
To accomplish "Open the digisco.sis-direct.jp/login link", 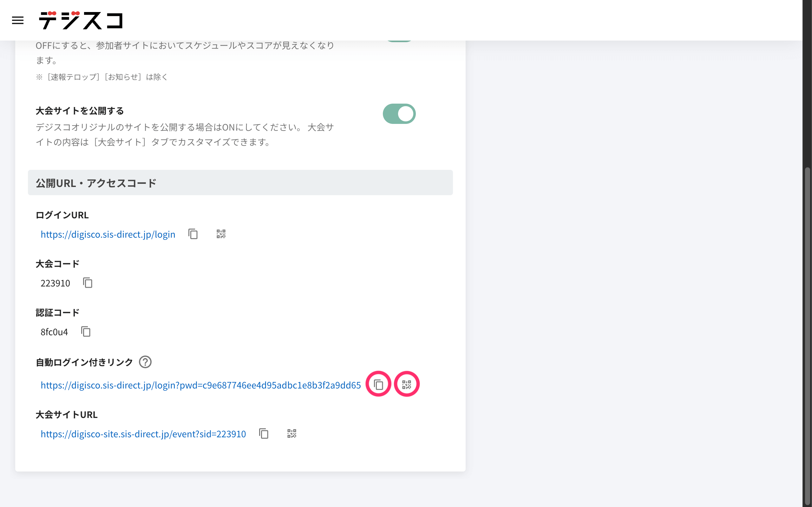I will pyautogui.click(x=108, y=234).
